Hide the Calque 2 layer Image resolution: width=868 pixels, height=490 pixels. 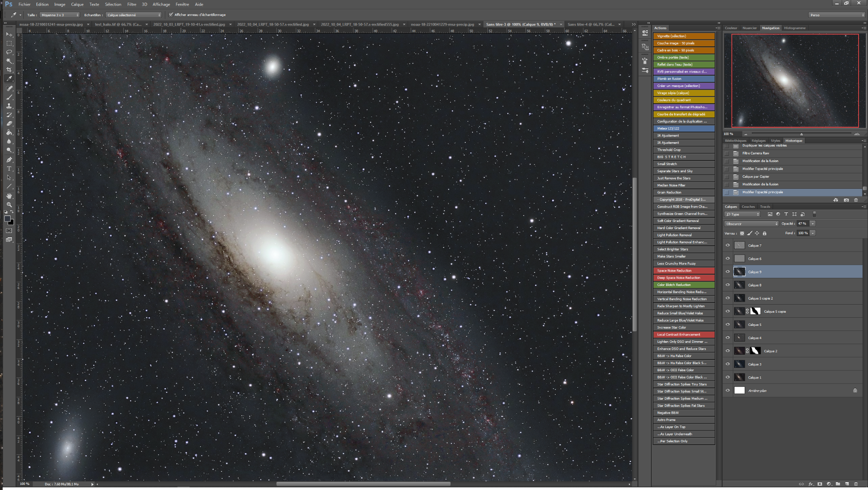[728, 351]
